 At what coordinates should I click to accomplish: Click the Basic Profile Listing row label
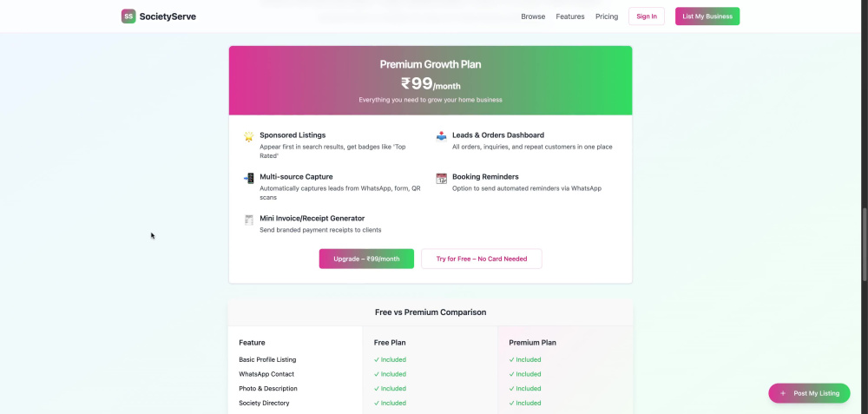point(267,360)
